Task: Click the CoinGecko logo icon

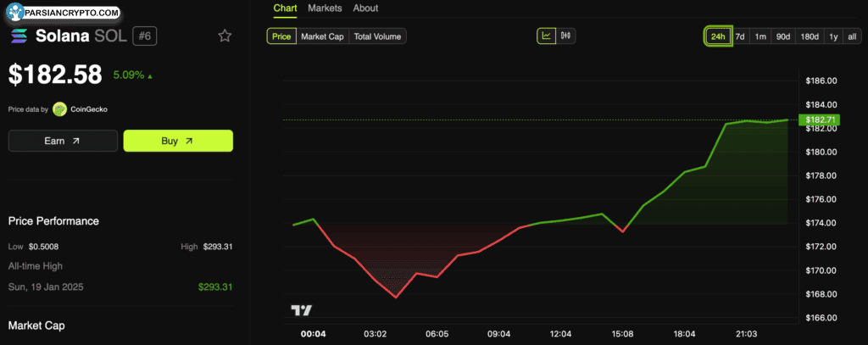Action: [x=60, y=109]
